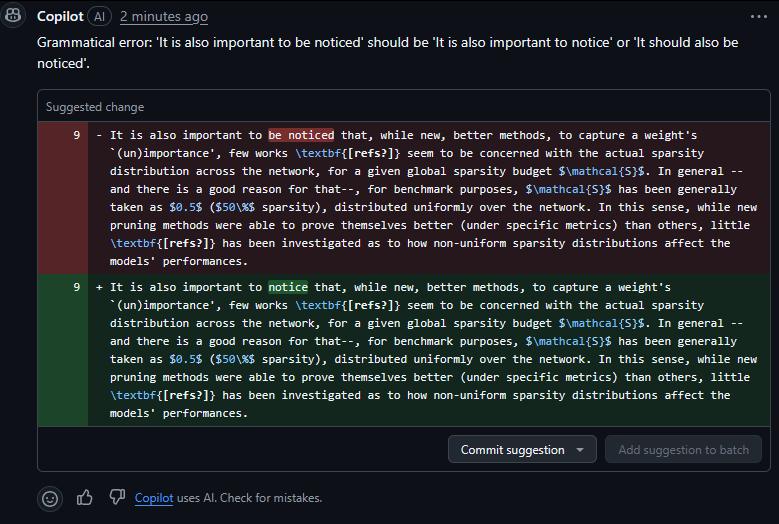Open the '2 minutes ago' timestamp link
The height and width of the screenshot is (524, 779).
[x=164, y=16]
